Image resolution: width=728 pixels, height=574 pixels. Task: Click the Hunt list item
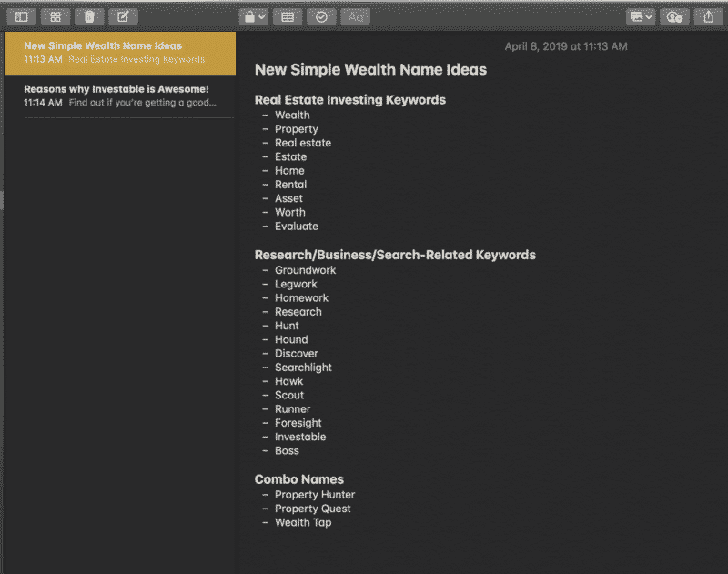(287, 326)
